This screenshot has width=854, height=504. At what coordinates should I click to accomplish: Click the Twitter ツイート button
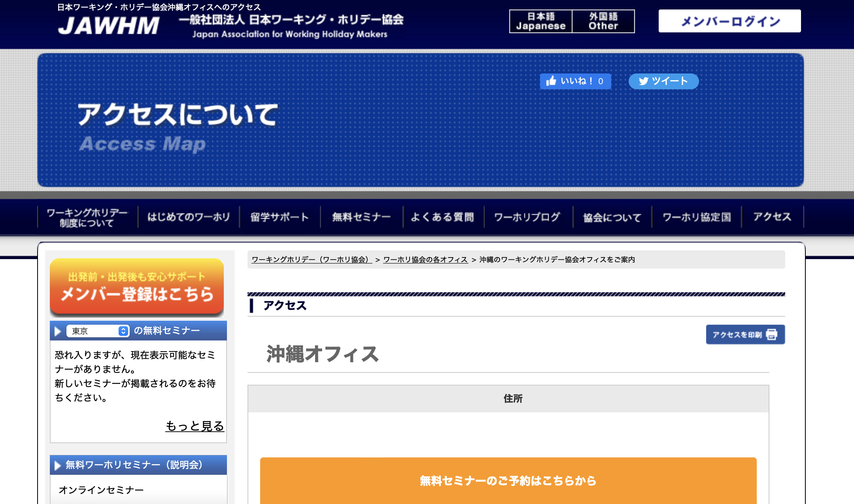[663, 81]
